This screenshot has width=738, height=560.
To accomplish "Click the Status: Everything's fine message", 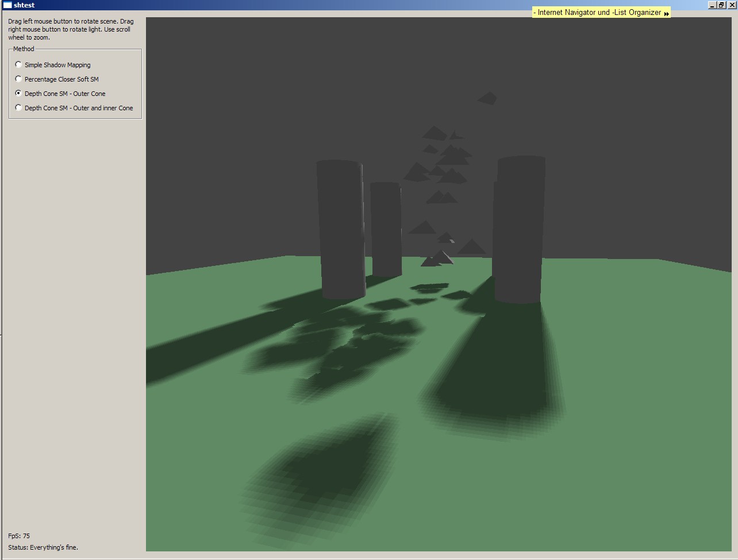I will [43, 547].
